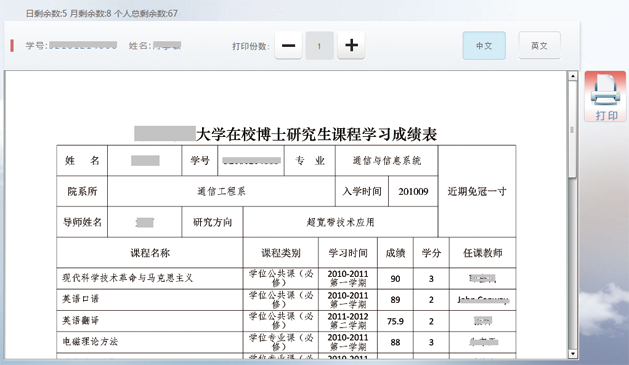Click the print copies count field
The width and height of the screenshot is (629, 365).
[x=319, y=46]
